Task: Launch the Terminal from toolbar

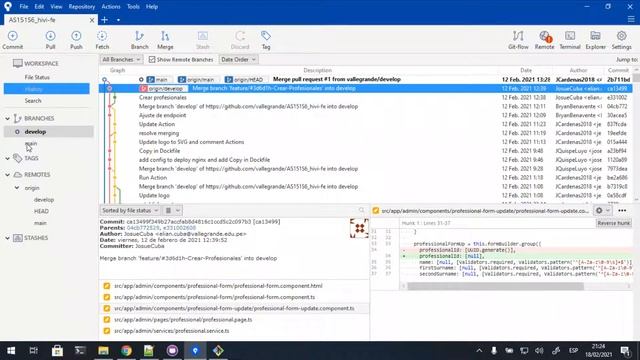Action: click(x=570, y=40)
